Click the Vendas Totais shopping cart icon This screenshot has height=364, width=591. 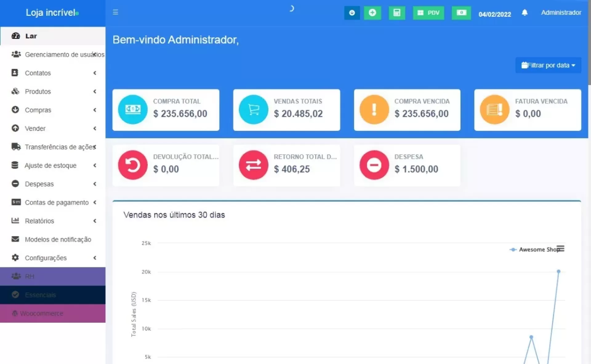coord(253,109)
